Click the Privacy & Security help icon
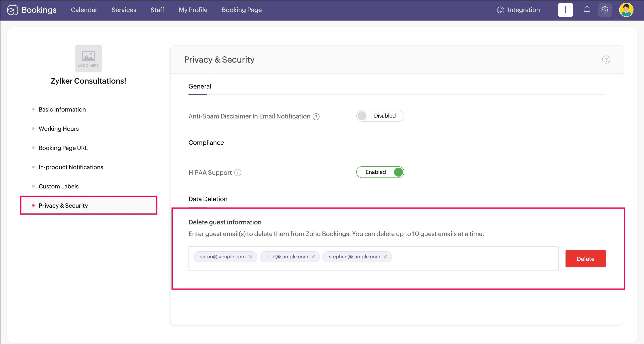Viewport: 644px width, 344px height. coord(606,59)
